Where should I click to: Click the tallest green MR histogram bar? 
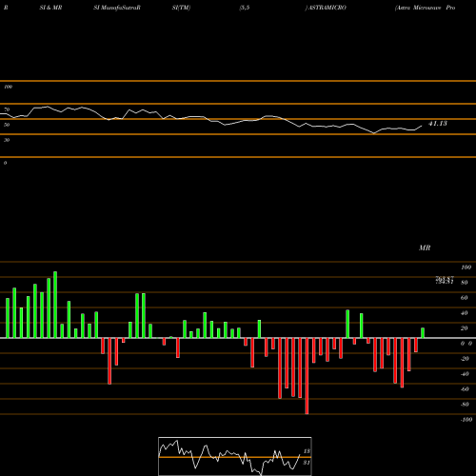coord(55,305)
